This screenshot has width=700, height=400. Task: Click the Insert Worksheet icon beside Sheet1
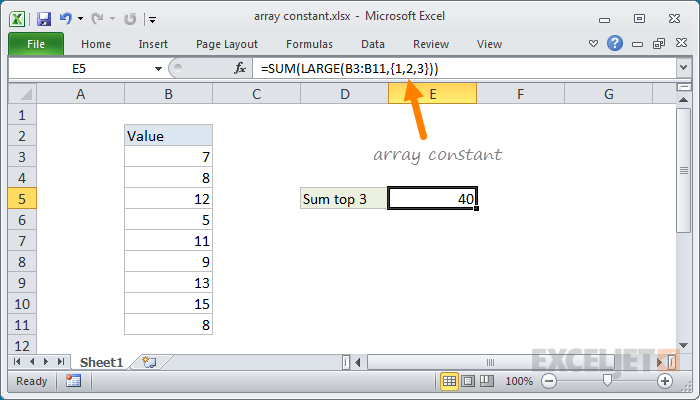149,361
